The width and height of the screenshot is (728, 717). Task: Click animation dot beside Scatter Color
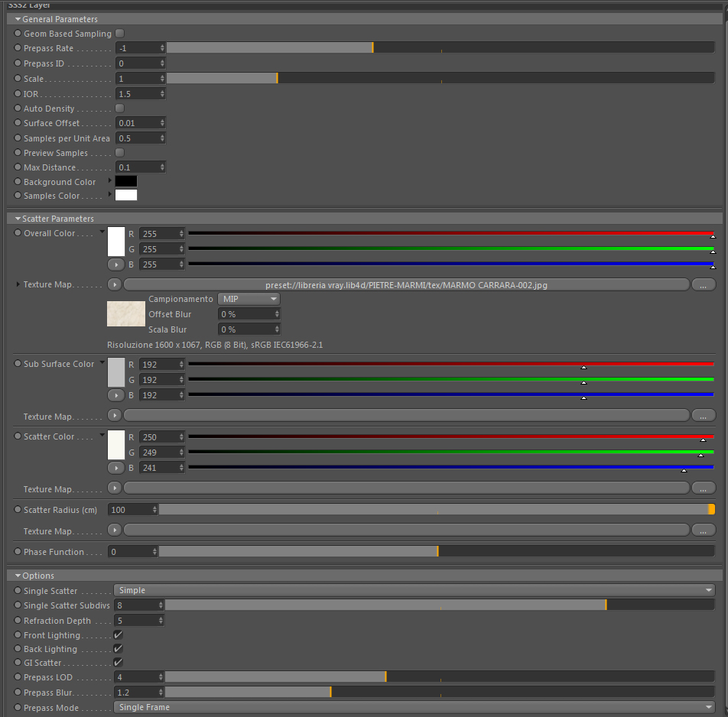pyautogui.click(x=18, y=436)
